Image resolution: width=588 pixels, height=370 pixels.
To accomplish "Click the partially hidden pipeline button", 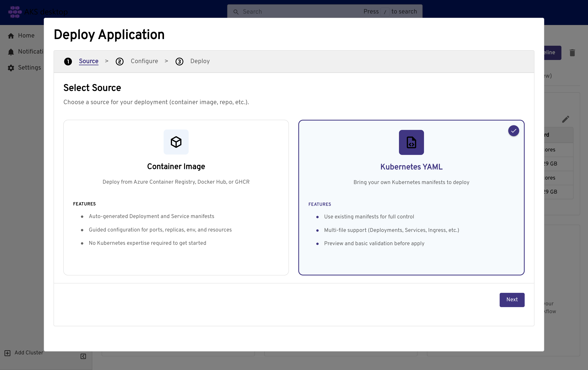I will click(553, 53).
